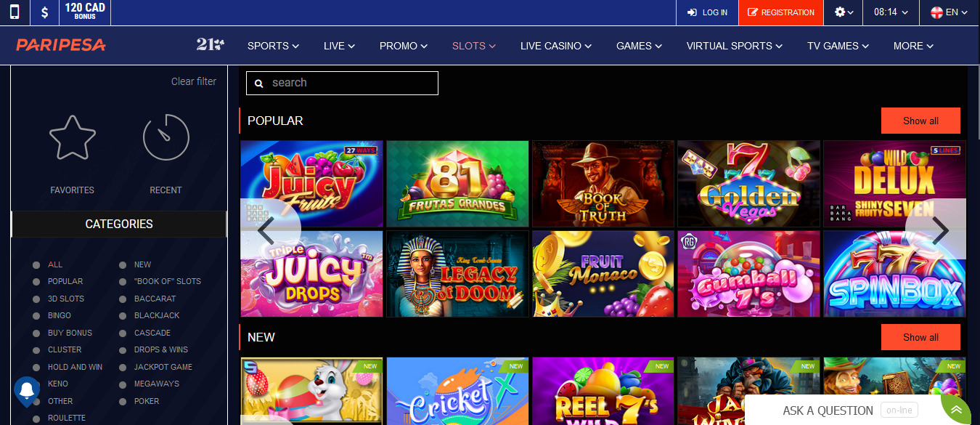
Task: Open the GAMES menu
Action: tap(639, 46)
